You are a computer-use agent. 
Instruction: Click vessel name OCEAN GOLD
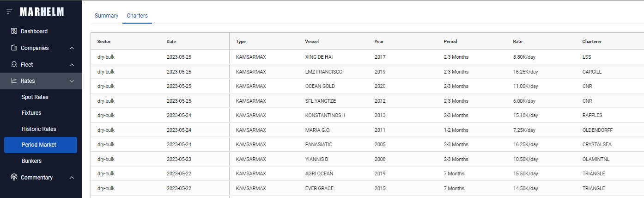tap(320, 87)
